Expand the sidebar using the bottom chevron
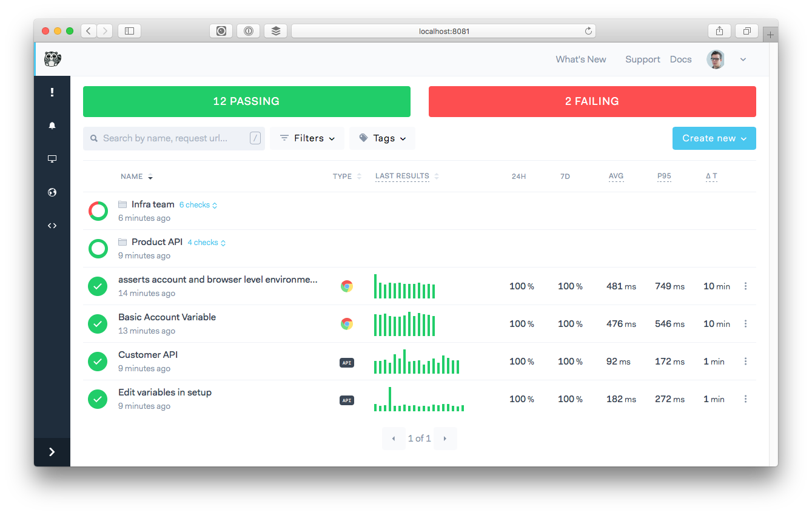The height and width of the screenshot is (515, 812). [x=52, y=452]
